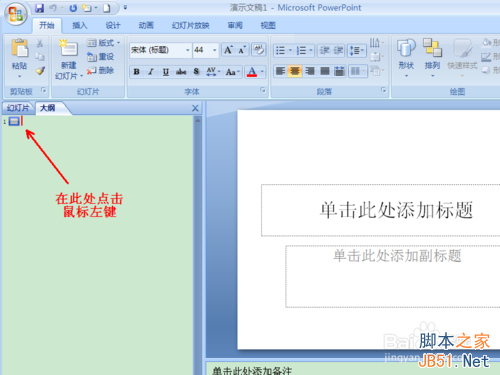Open the font name dropdown
The image size is (500, 375).
[x=188, y=50]
